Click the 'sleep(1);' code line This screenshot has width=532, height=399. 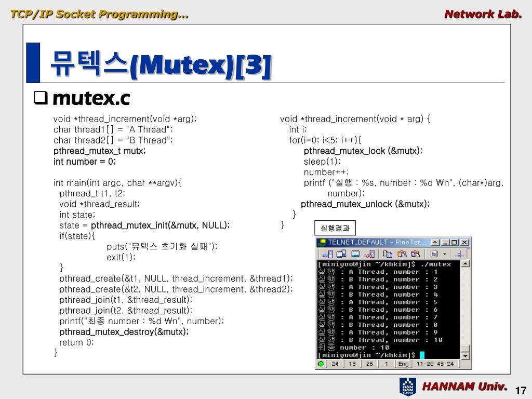[x=322, y=162]
